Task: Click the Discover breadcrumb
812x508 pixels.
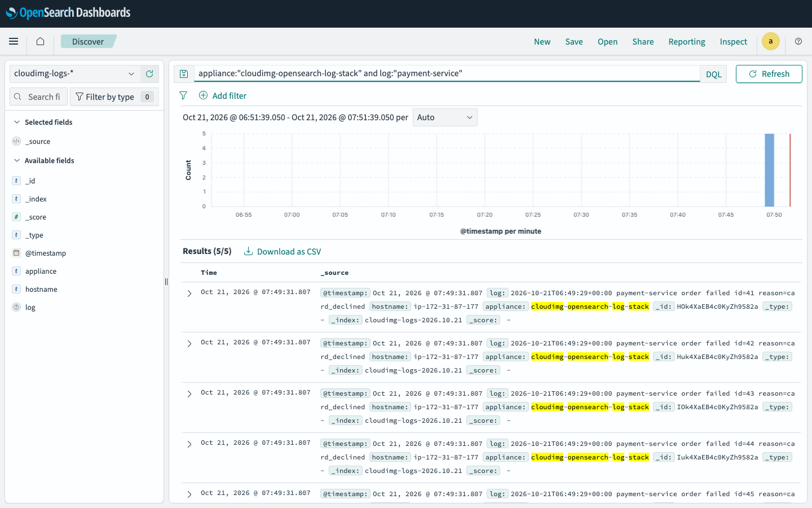Action: [88, 41]
